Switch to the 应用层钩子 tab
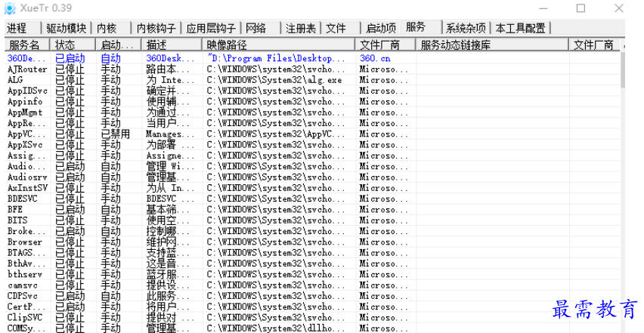 click(211, 28)
